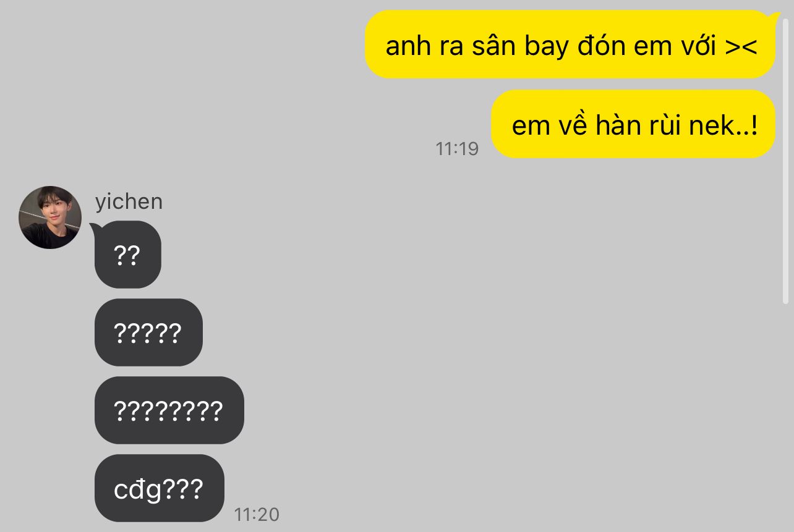
Task: Click the chat scrollbar thumb
Action: tap(786, 161)
